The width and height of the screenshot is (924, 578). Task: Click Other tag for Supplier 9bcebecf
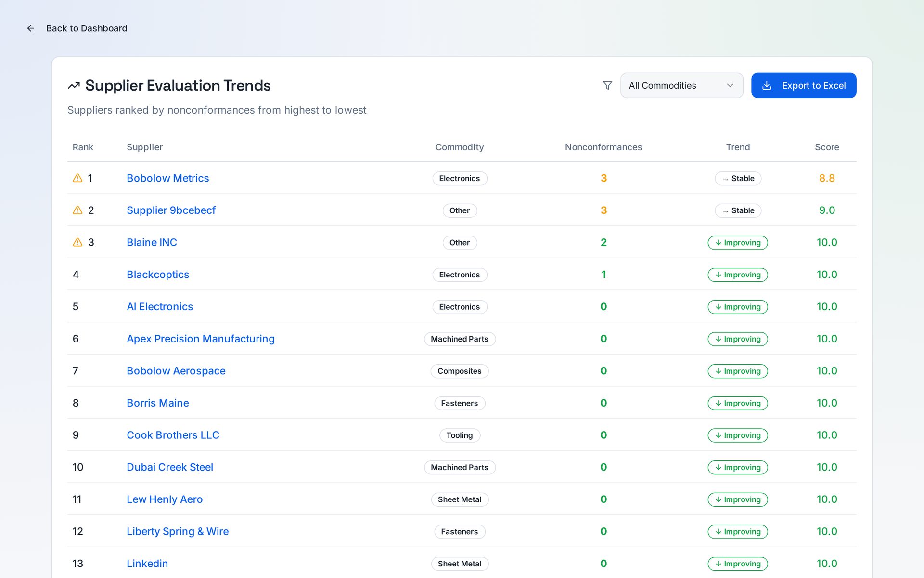coord(460,210)
